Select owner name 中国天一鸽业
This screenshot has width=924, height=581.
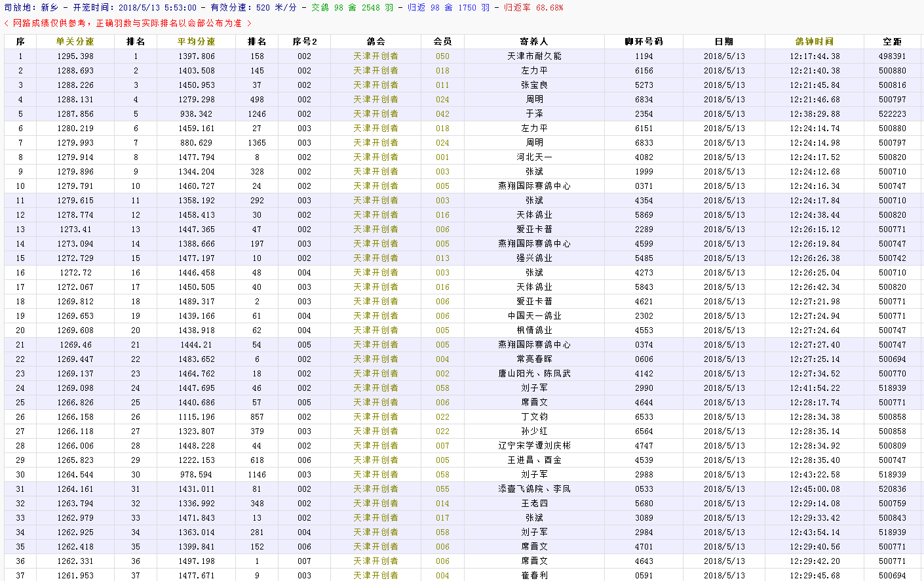click(x=534, y=316)
